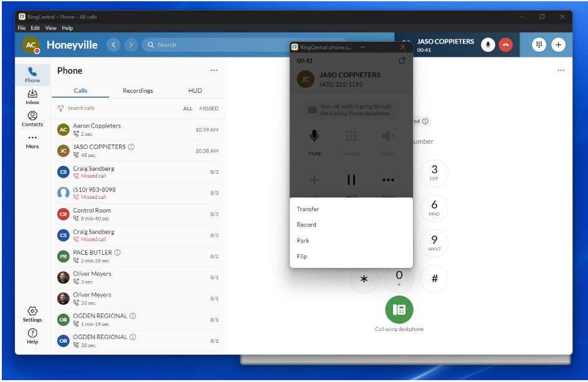
Task: Click the three-dot More button in call popup
Action: click(388, 179)
